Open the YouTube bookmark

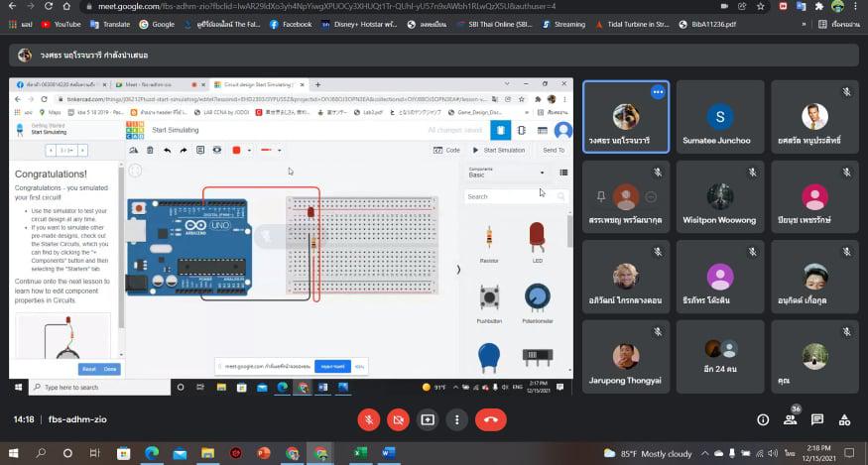61,25
